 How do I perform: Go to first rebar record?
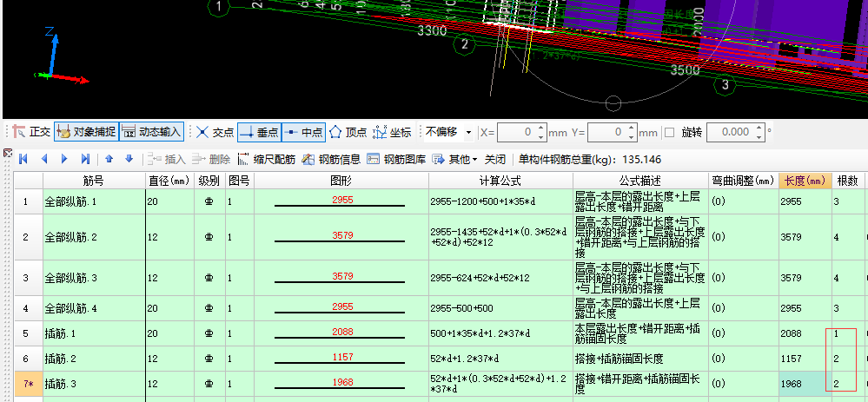tap(23, 159)
